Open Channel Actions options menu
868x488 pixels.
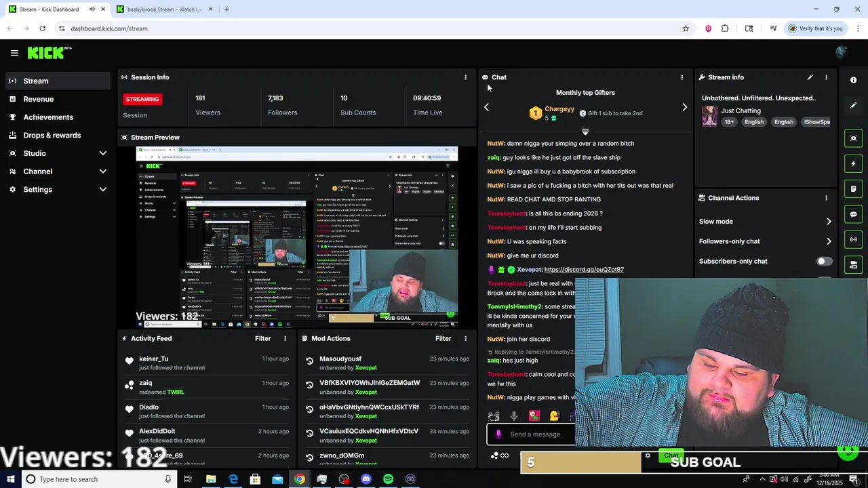coord(826,198)
